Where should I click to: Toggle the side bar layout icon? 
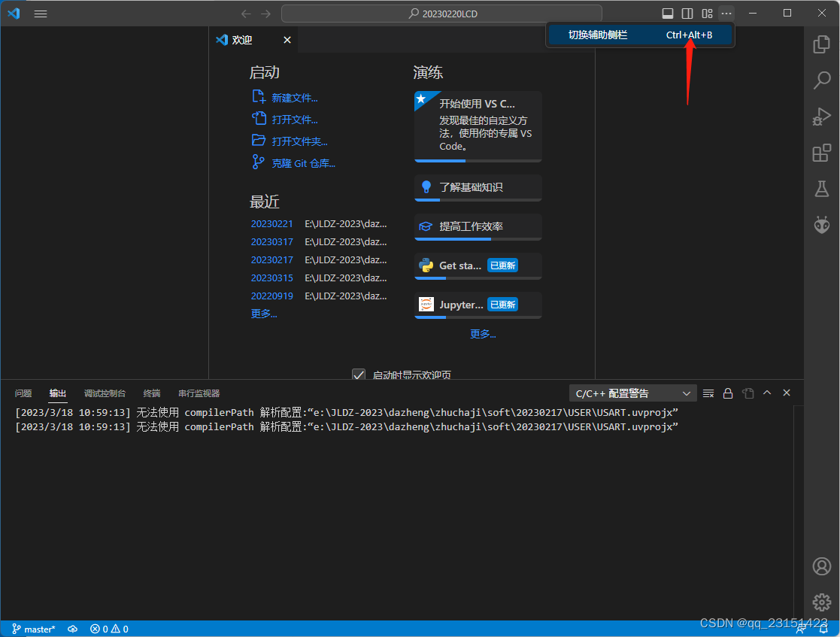(x=687, y=14)
